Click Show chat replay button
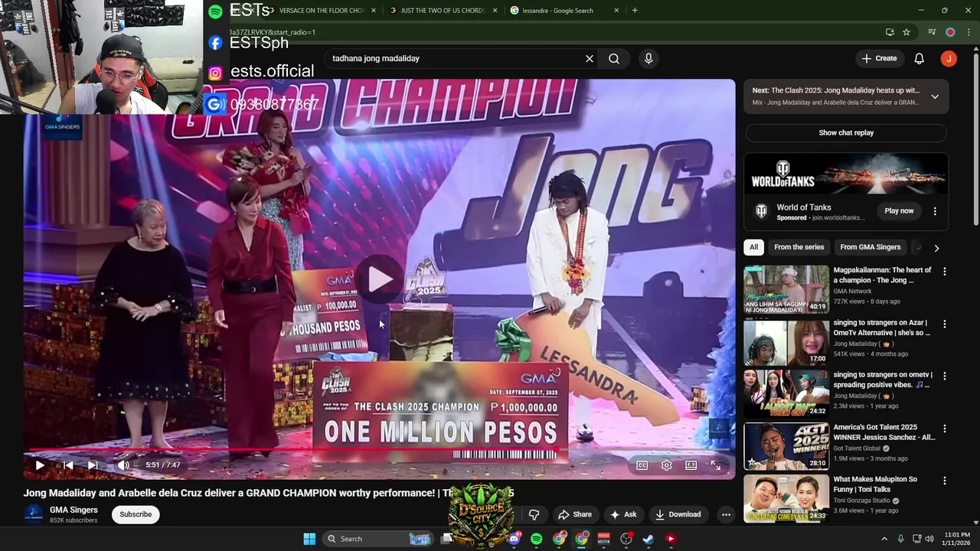980x551 pixels. pos(846,132)
